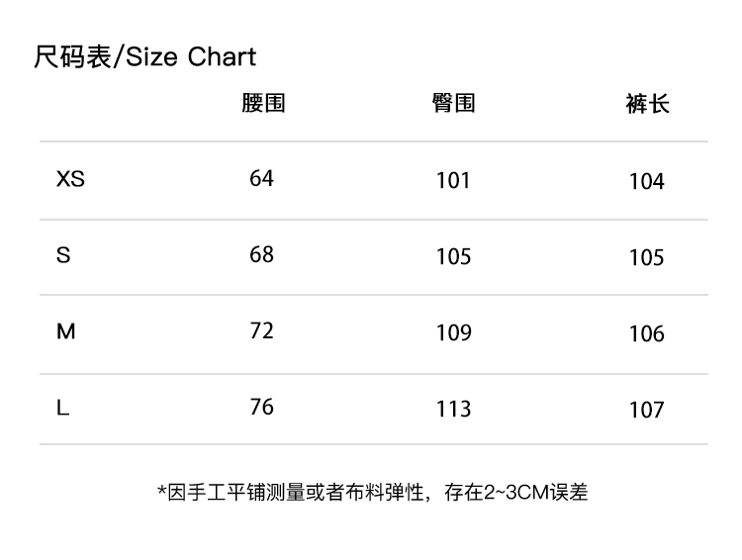Screen dimensions: 742x560
Task: Click XS waist value 64
Action: pyautogui.click(x=261, y=178)
